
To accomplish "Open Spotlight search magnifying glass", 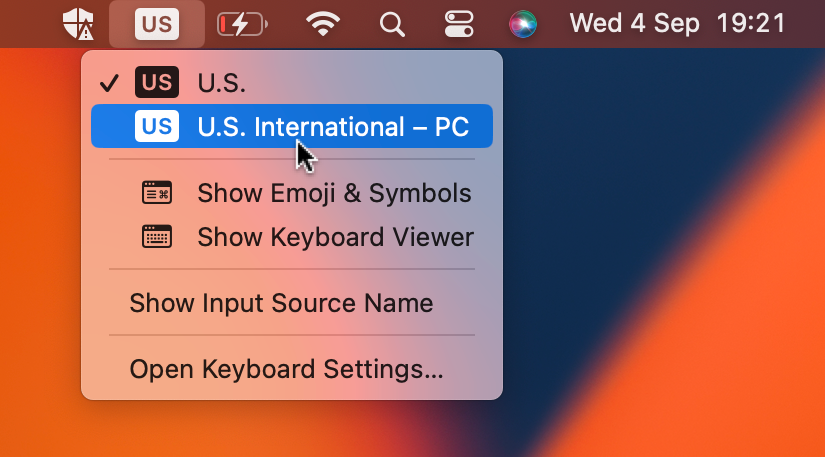I will point(394,24).
